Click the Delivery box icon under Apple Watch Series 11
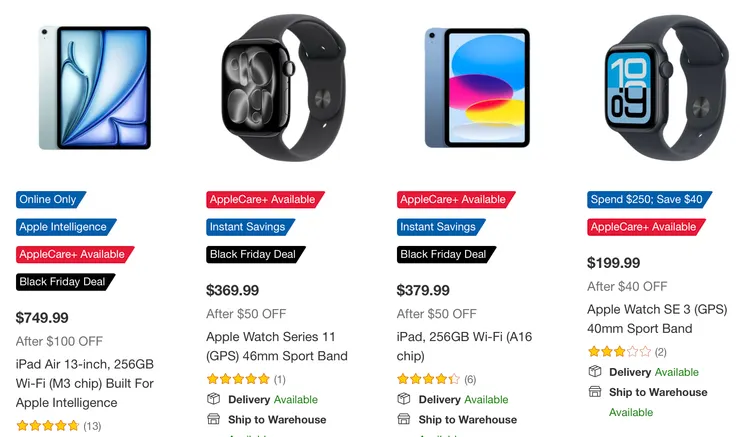 (x=213, y=399)
